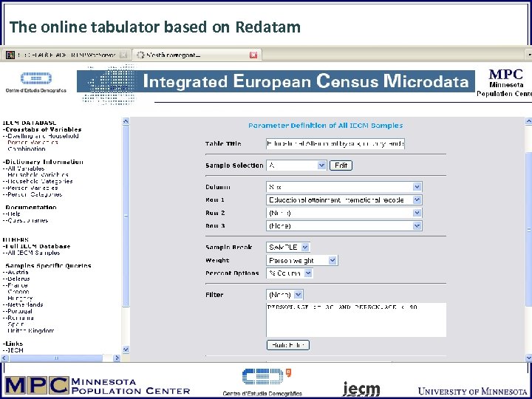
Task: Open the Person Variables crosstabs link
Action: (33, 142)
